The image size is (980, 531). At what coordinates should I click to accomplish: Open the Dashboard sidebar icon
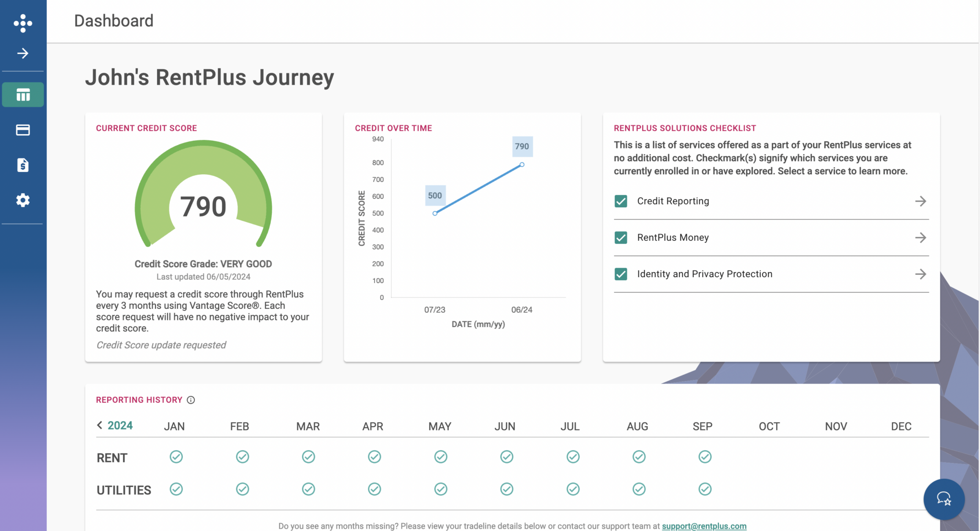(x=23, y=95)
